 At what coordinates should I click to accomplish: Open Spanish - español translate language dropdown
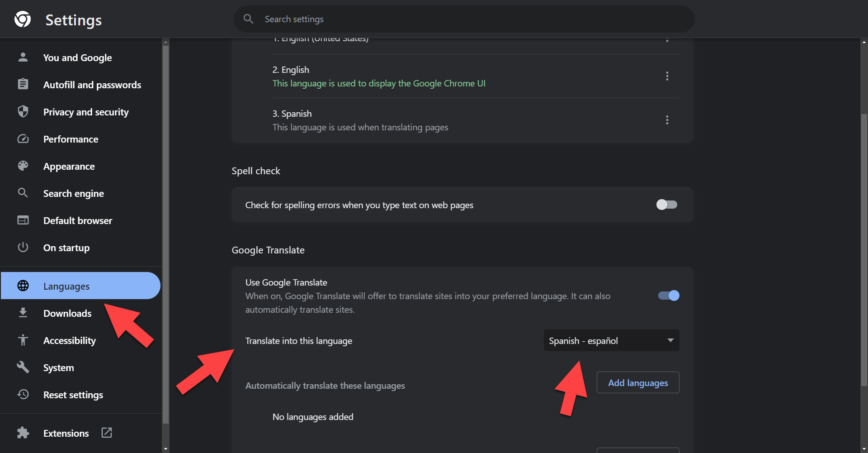(611, 341)
